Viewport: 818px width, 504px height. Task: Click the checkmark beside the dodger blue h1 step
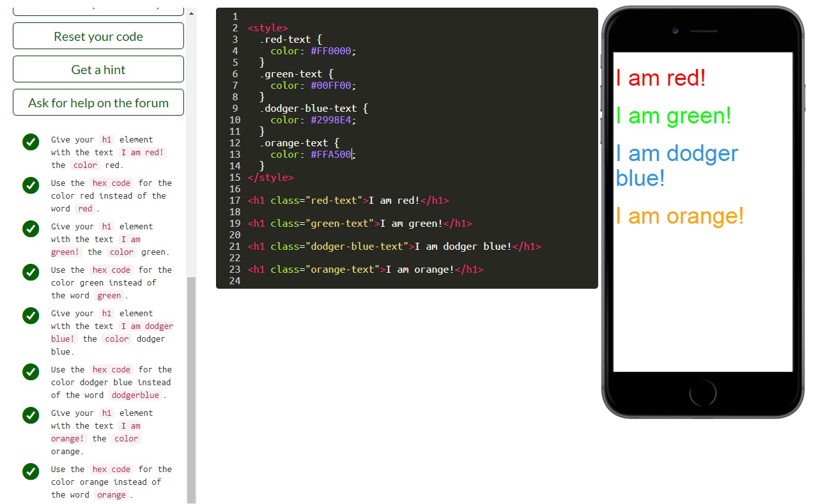(x=31, y=316)
